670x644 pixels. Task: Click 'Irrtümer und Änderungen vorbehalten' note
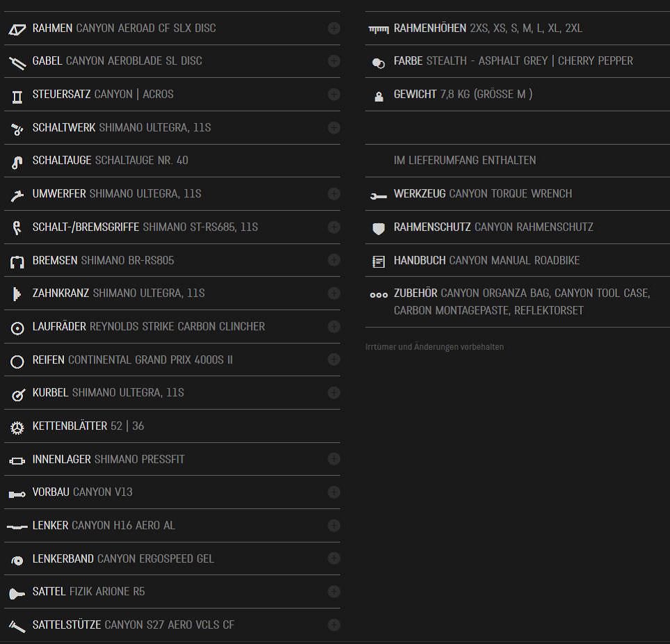434,347
